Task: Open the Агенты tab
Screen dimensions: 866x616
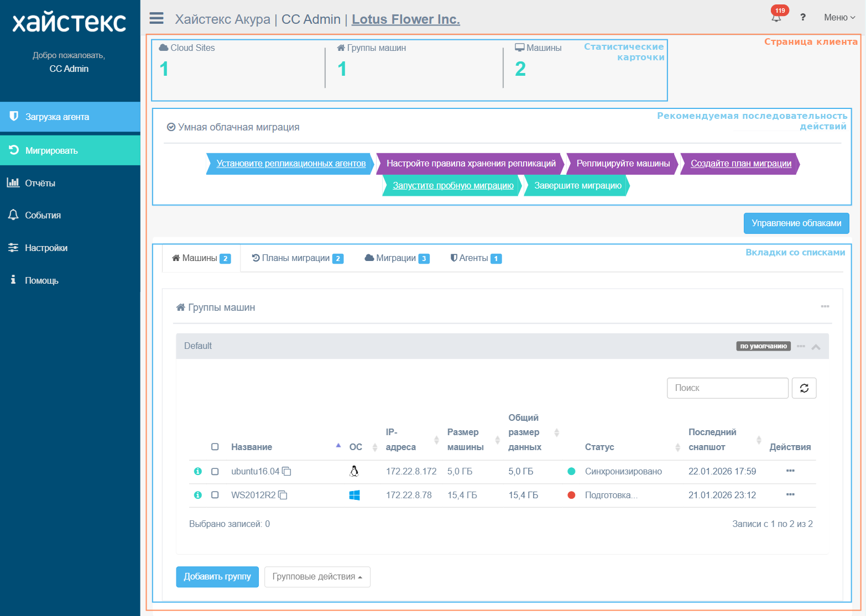Action: click(476, 258)
